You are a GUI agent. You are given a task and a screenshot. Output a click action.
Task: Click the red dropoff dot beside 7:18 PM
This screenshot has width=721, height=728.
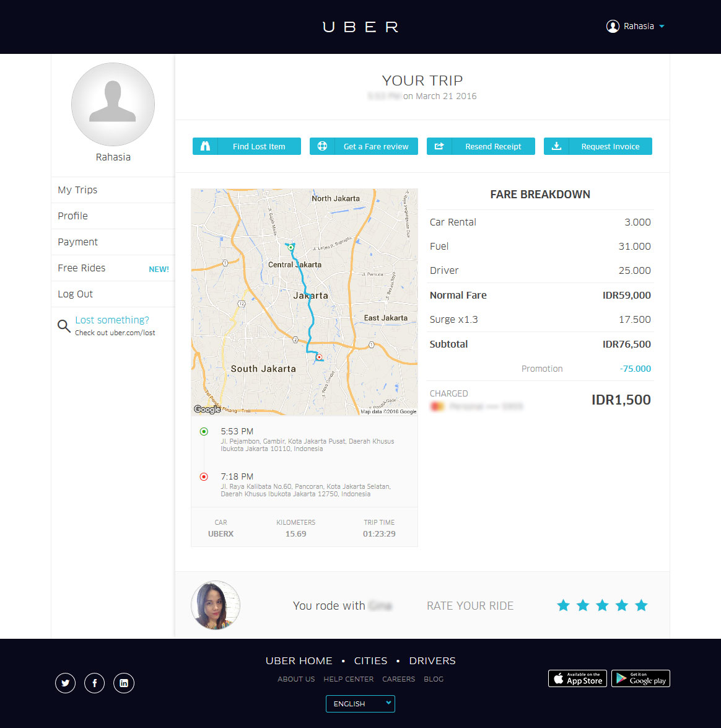tap(204, 477)
